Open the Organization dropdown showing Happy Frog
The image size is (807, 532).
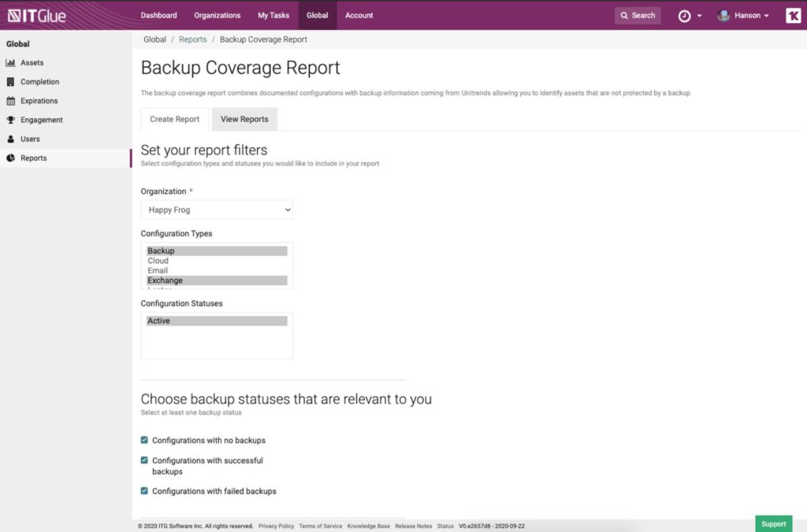tap(217, 210)
